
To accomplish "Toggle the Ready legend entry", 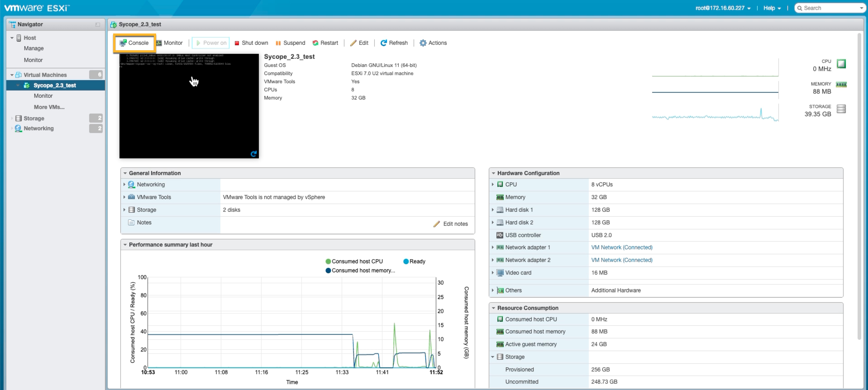I will (415, 261).
